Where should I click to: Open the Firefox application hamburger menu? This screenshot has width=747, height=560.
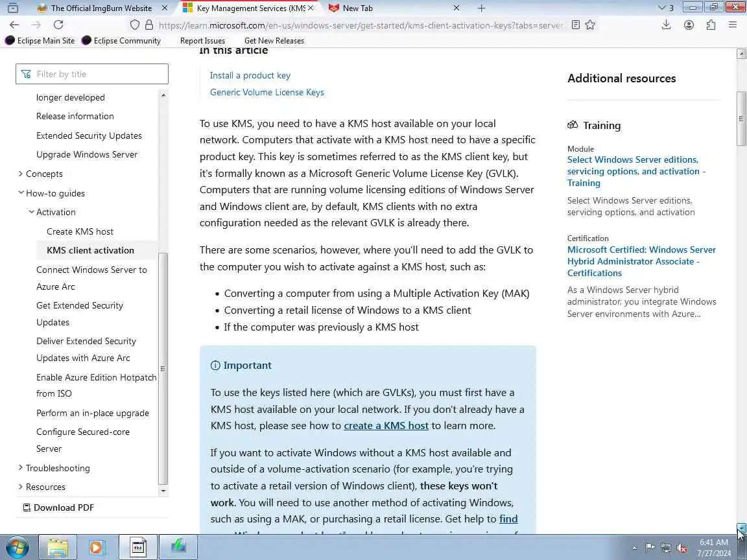pos(733,25)
